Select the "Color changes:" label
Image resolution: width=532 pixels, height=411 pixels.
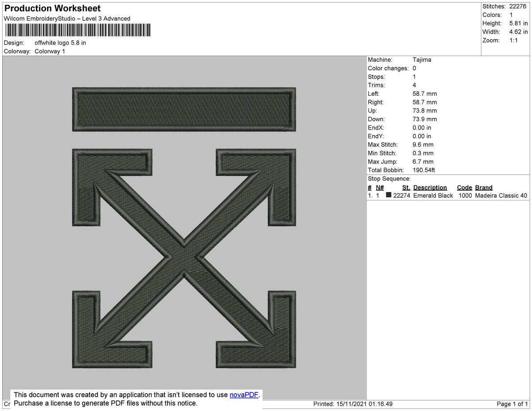pyautogui.click(x=388, y=68)
